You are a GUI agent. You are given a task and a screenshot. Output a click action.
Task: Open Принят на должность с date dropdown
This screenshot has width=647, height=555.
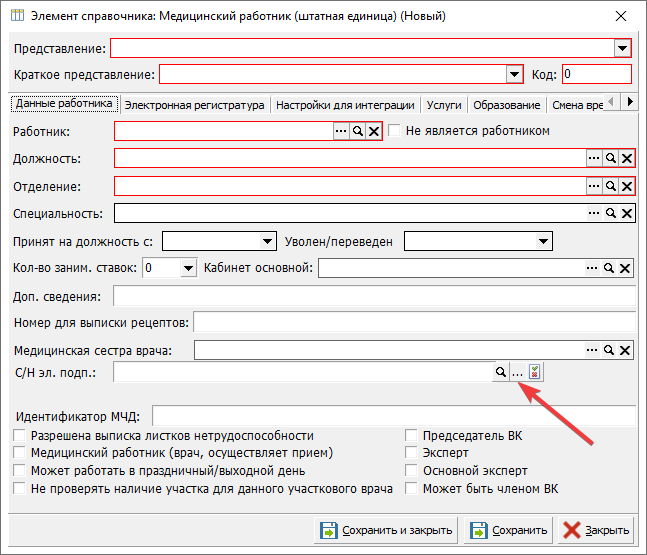(x=267, y=241)
